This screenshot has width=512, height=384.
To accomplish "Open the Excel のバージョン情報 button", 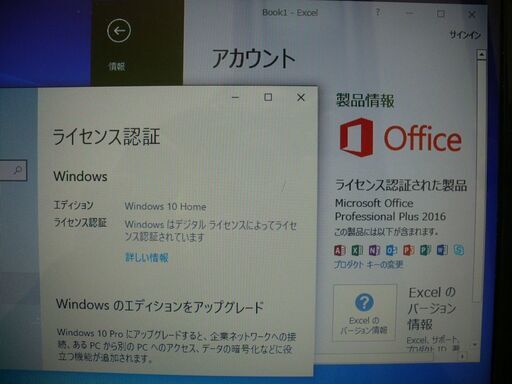I will 365,313.
